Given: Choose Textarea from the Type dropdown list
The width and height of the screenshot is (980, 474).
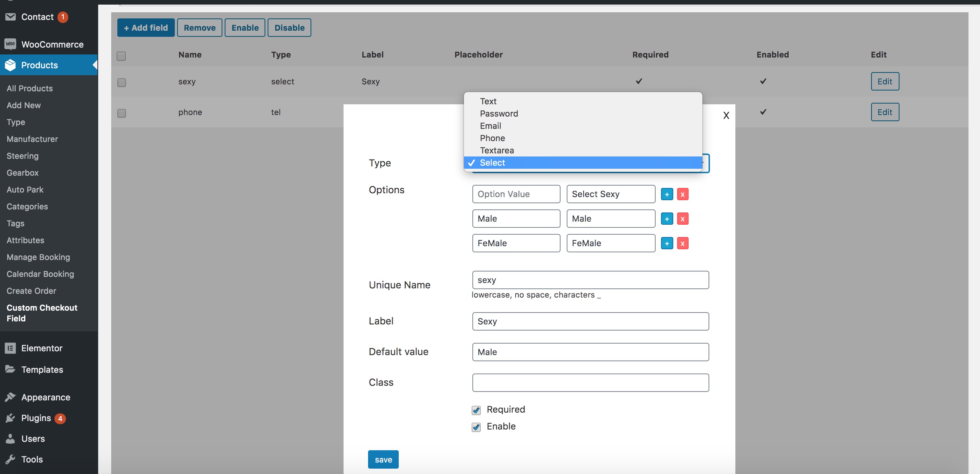Looking at the screenshot, I should click(497, 150).
